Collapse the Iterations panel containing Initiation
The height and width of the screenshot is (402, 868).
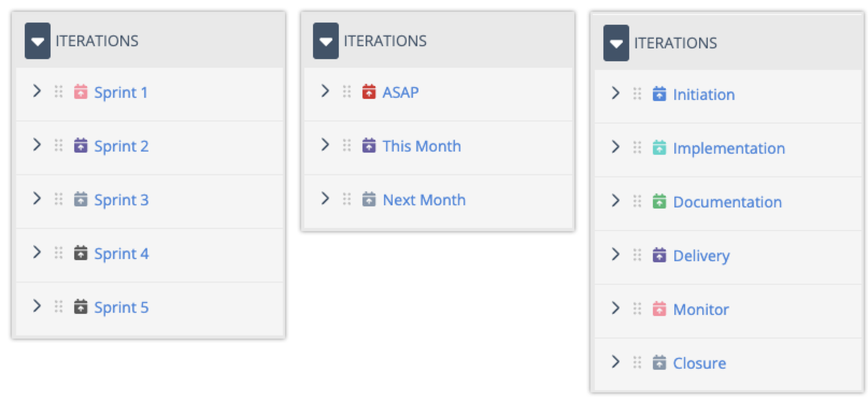coord(616,43)
